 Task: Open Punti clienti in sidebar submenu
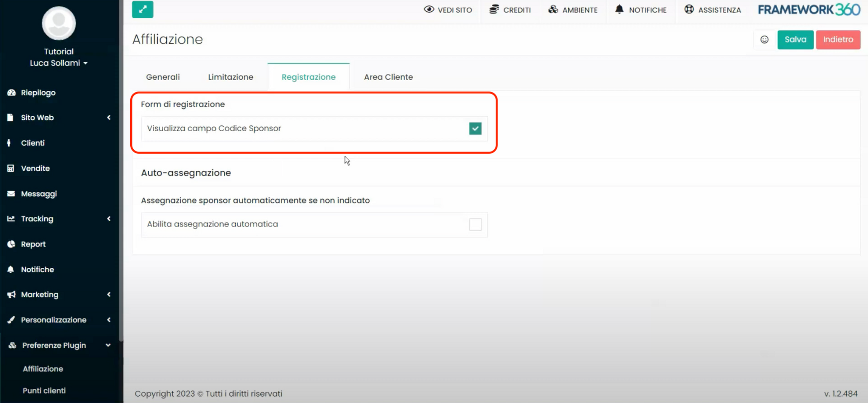[44, 391]
